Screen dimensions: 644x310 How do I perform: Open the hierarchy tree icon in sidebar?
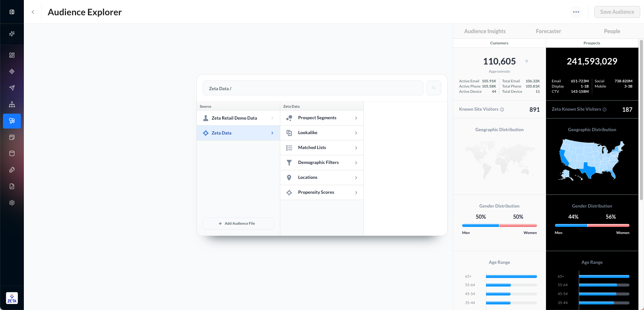pos(12,104)
